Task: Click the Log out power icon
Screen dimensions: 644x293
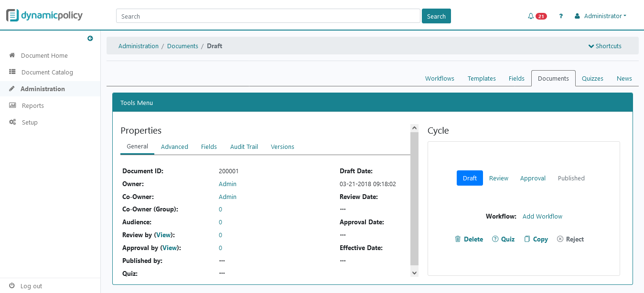Action: click(12, 285)
